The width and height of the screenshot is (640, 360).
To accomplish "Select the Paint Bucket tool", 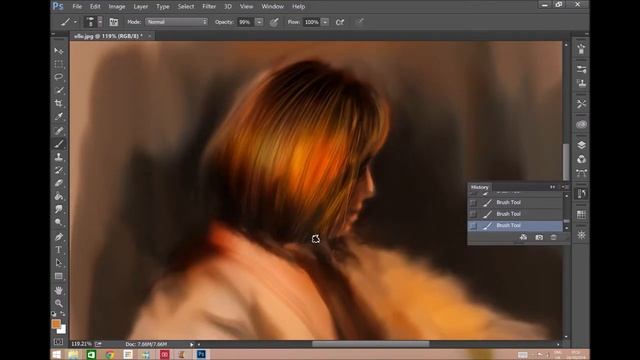I will (59, 196).
